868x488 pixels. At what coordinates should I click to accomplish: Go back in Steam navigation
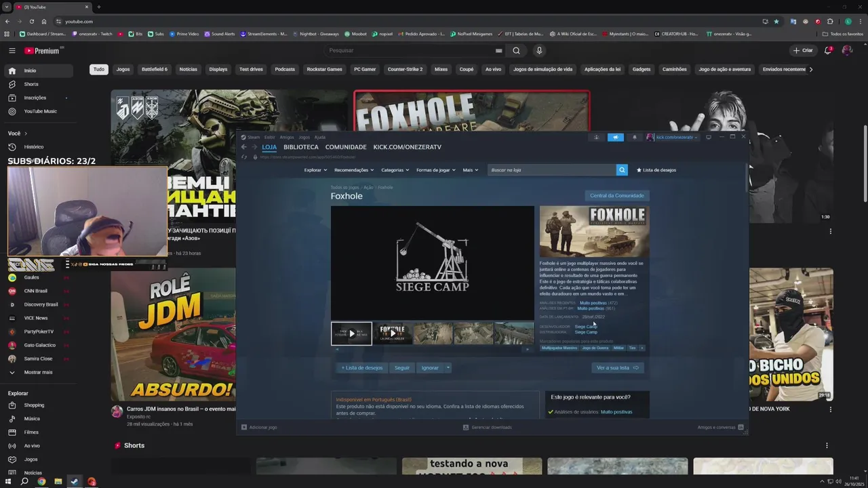244,147
